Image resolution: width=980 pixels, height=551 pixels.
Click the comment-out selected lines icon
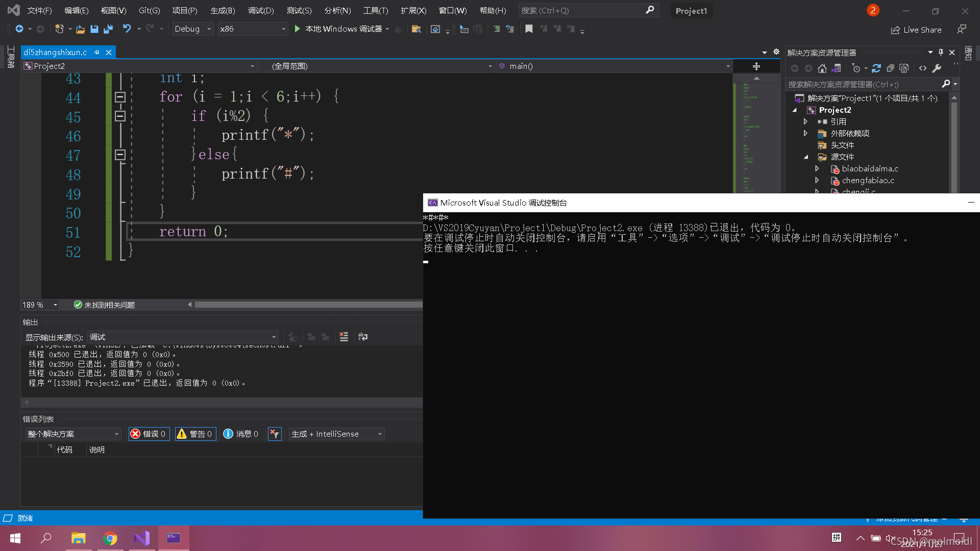point(497,29)
